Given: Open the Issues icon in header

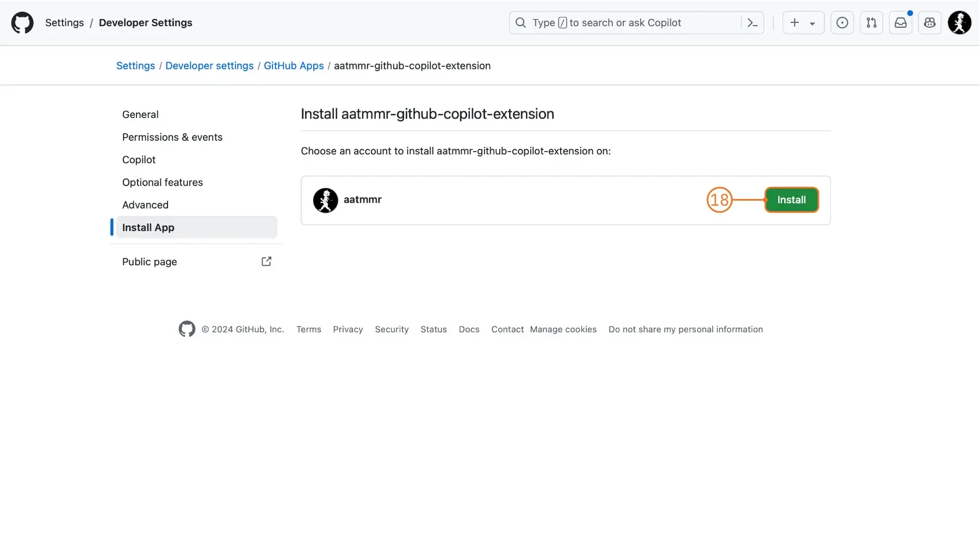Looking at the screenshot, I should pos(842,23).
